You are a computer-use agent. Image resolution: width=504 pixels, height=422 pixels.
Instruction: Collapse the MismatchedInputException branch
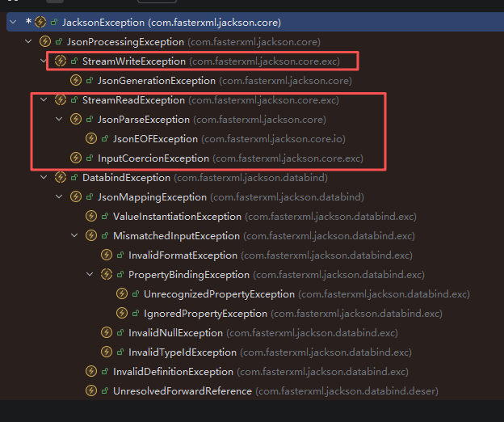(75, 236)
